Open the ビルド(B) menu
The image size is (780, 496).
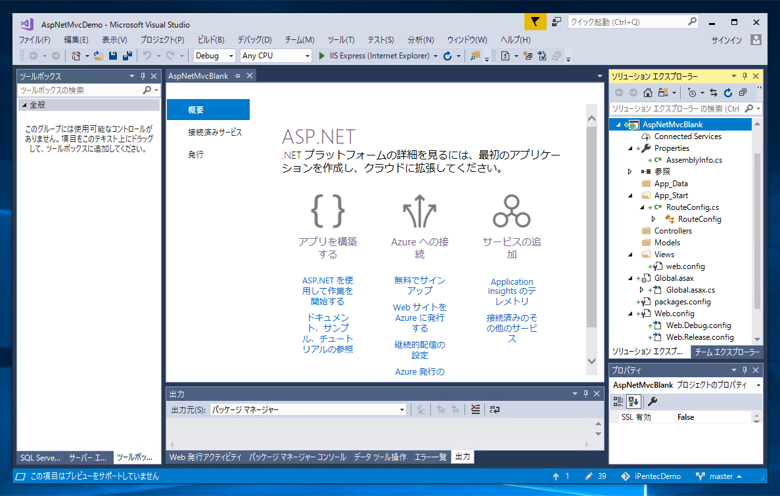pyautogui.click(x=211, y=40)
